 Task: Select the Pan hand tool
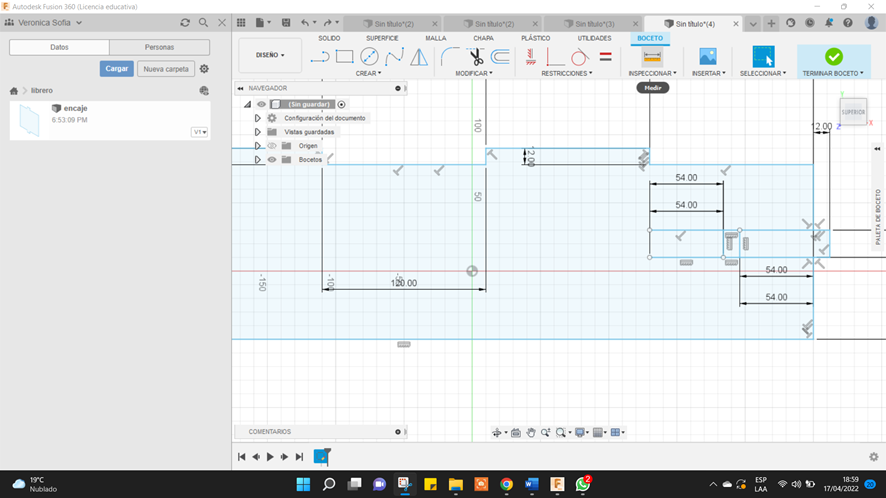(x=531, y=432)
